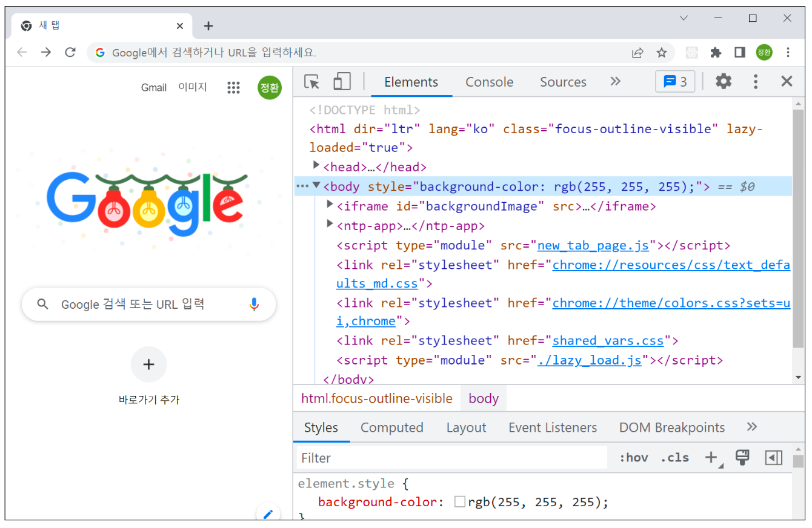Expand the backgroundImage iframe node
The width and height of the screenshot is (812, 528).
(x=330, y=205)
